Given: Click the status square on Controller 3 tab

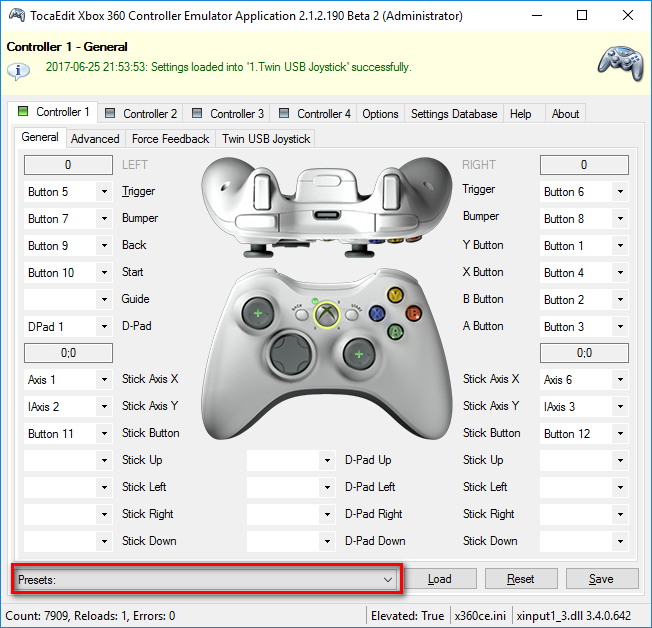Looking at the screenshot, I should pyautogui.click(x=197, y=113).
